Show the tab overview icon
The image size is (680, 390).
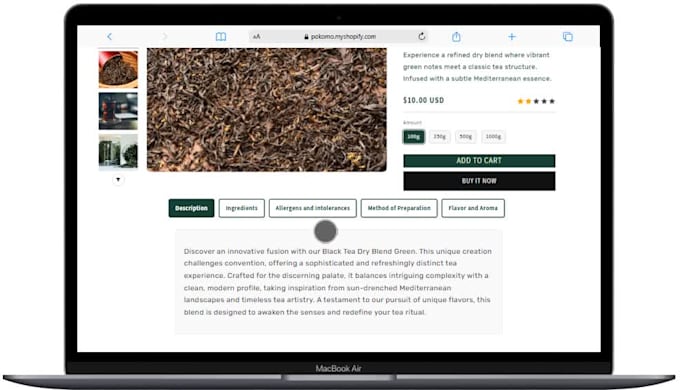pyautogui.click(x=568, y=37)
